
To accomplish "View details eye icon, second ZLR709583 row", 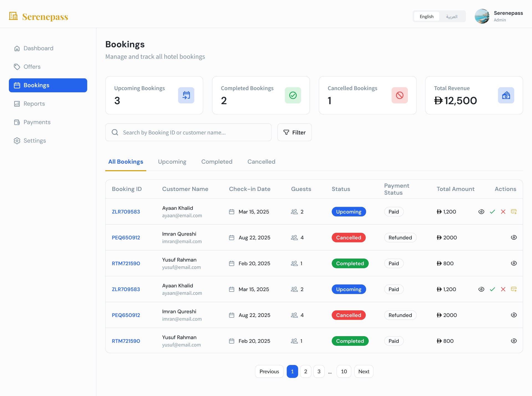I will [x=481, y=289].
